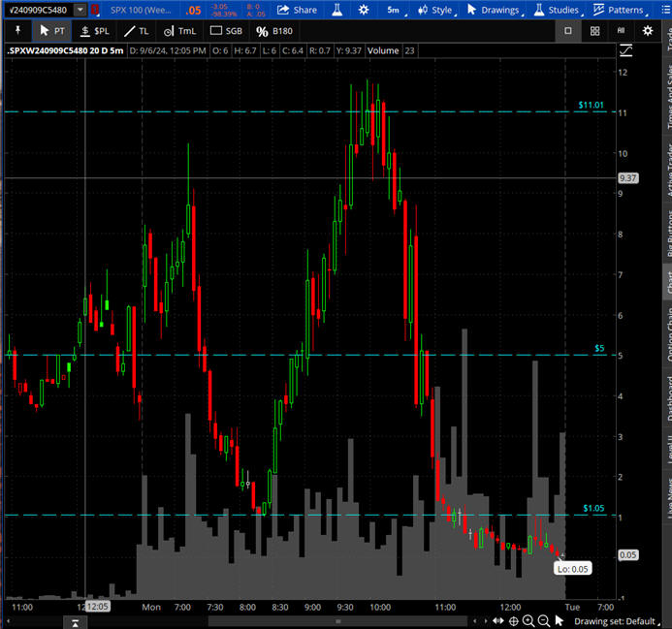Open the Live News side tab
This screenshot has width=672, height=629.
(668, 496)
